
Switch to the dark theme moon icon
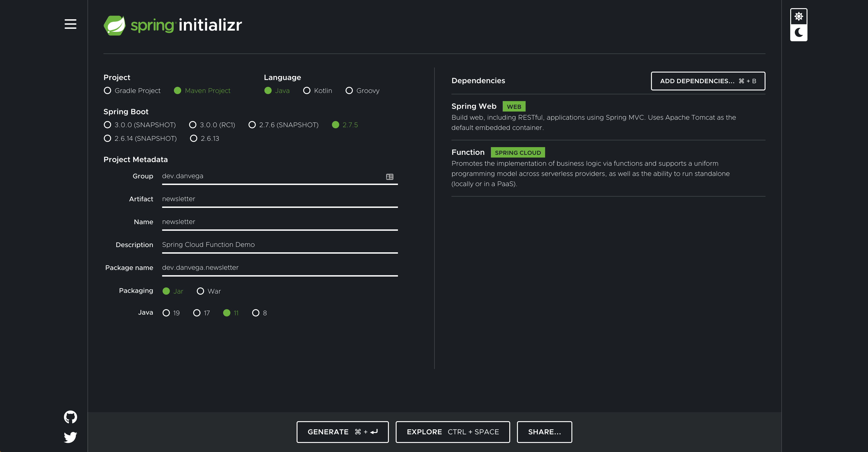click(x=798, y=33)
